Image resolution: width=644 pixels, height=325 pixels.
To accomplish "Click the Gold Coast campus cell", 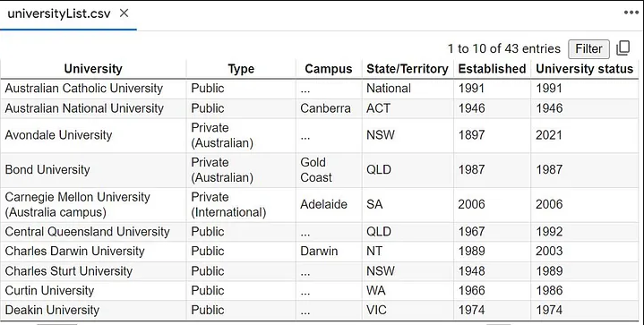I will pyautogui.click(x=316, y=170).
